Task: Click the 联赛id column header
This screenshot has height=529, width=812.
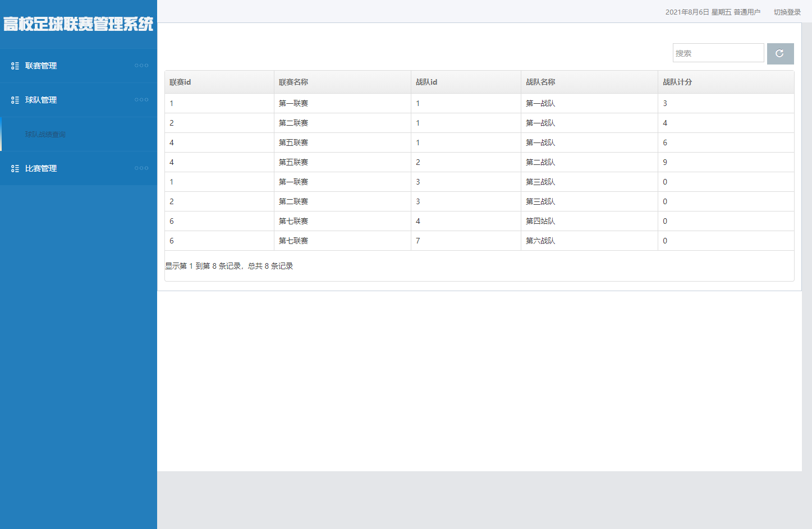Action: click(x=180, y=82)
